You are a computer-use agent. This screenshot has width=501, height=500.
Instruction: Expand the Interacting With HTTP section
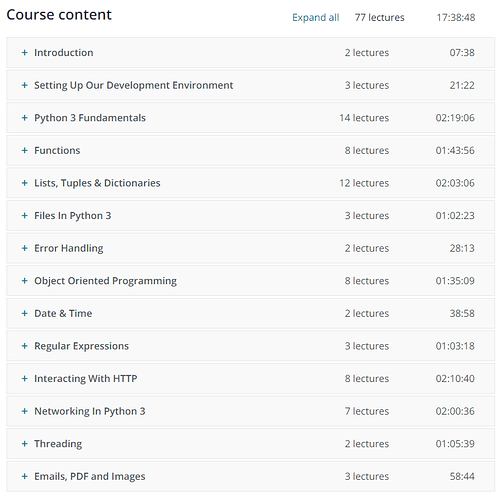pos(250,379)
